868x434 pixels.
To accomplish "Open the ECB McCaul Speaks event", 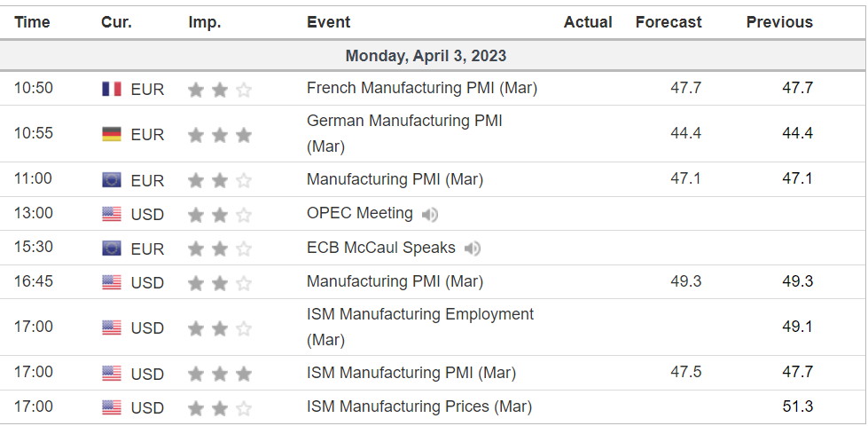I will [x=381, y=248].
